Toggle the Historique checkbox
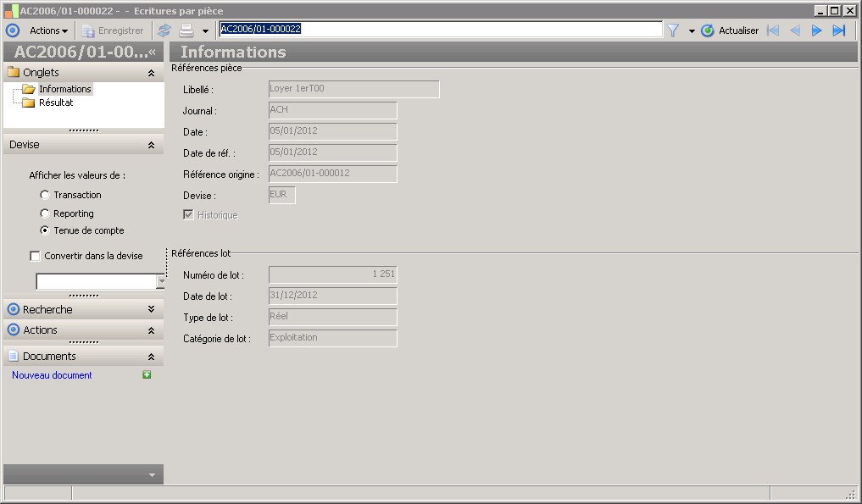862x504 pixels. 188,215
